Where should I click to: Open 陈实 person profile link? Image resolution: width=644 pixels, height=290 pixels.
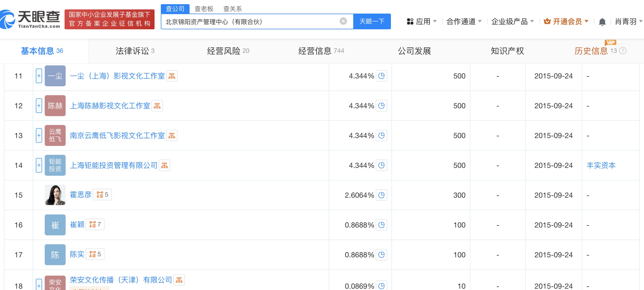click(x=77, y=254)
